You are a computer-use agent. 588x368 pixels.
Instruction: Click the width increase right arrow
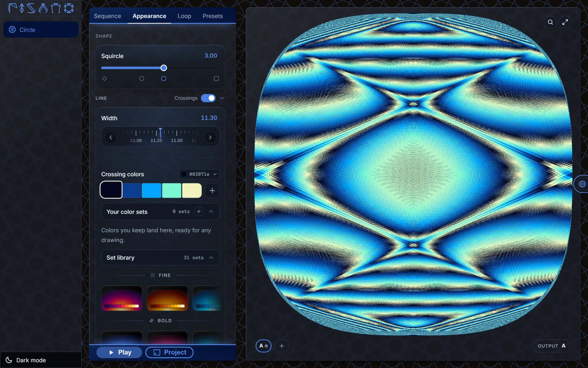[210, 137]
